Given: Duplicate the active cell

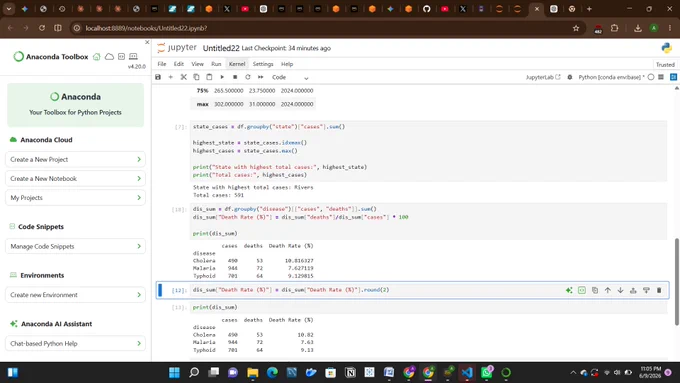Looking at the screenshot, I should point(595,290).
